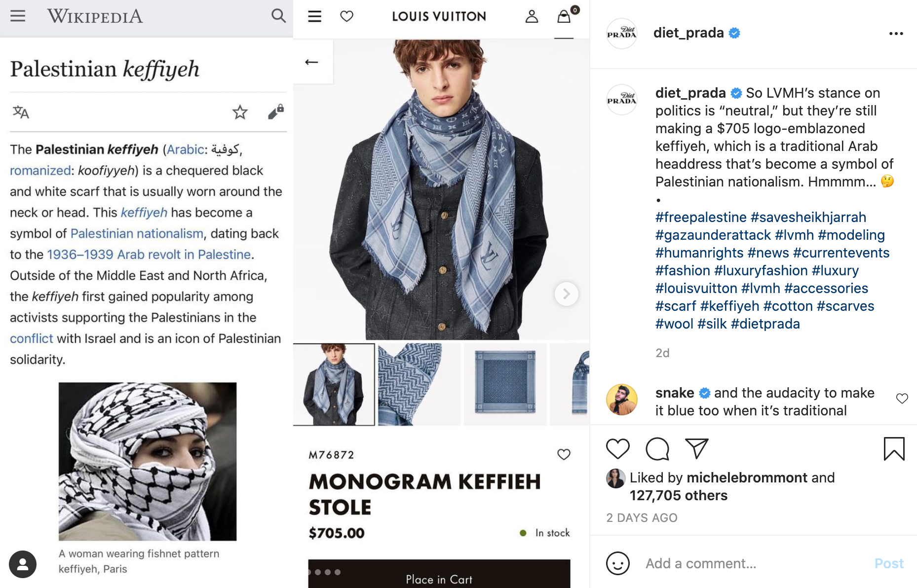Open the Louis Vuitton shopping bag
Viewport: 917px width, 588px height.
[x=564, y=16]
